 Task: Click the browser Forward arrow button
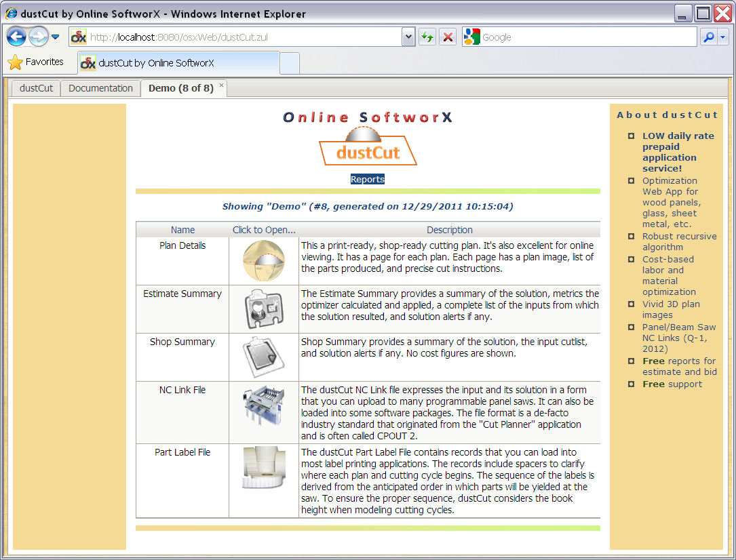point(39,37)
